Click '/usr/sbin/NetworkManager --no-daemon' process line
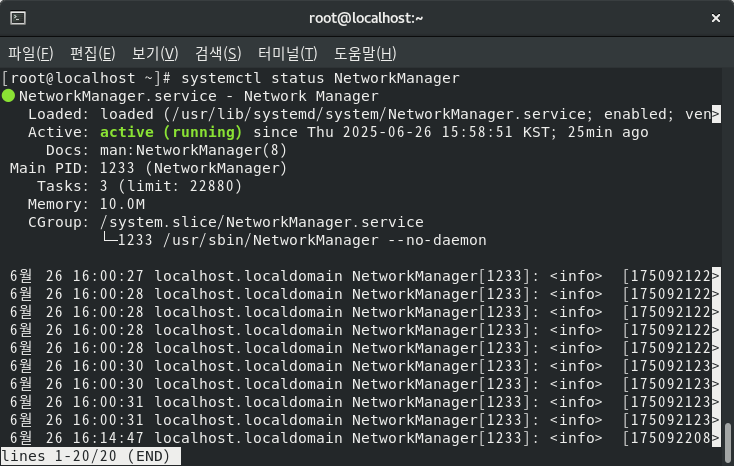Screen dimensions: 734x466 (x=325, y=240)
